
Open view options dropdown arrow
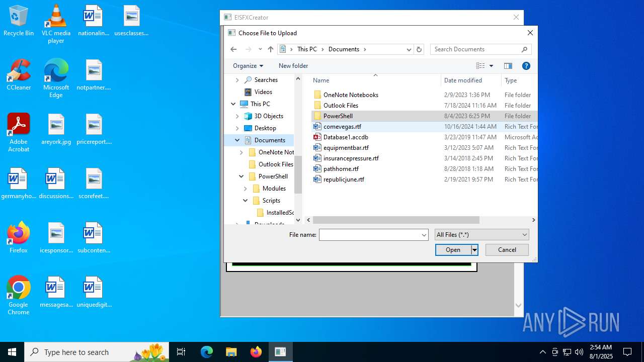click(x=492, y=66)
